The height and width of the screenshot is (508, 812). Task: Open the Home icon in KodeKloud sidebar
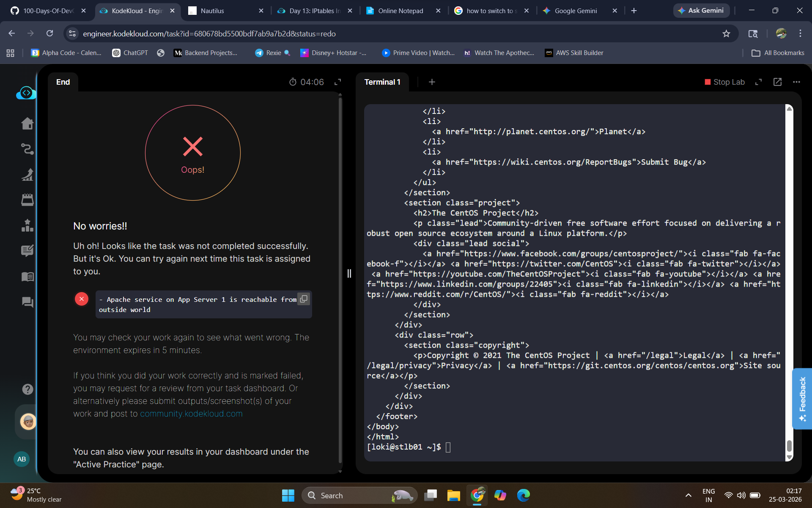tap(27, 124)
